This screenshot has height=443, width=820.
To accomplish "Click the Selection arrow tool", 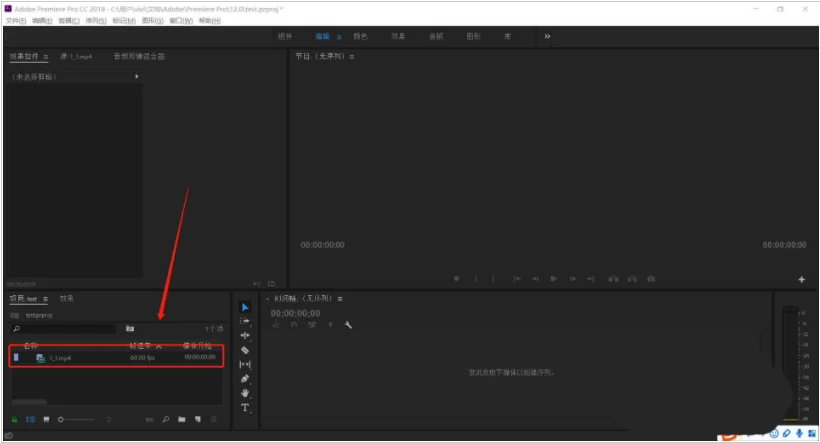I will click(x=245, y=307).
